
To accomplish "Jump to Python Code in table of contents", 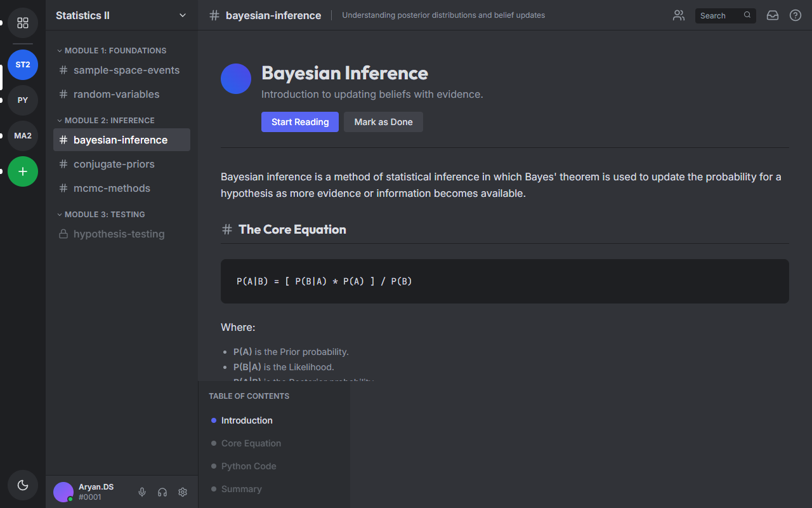I will [249, 466].
